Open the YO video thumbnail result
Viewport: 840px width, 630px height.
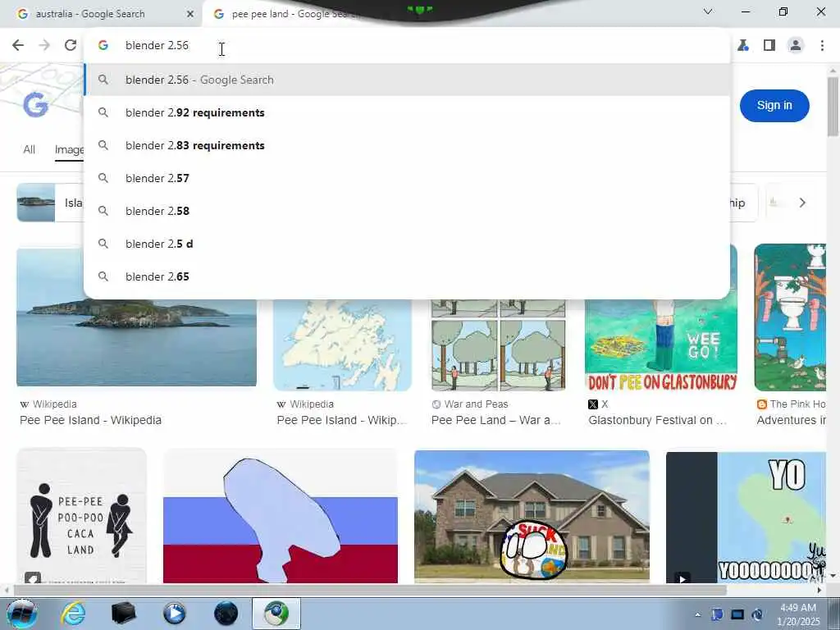point(746,518)
